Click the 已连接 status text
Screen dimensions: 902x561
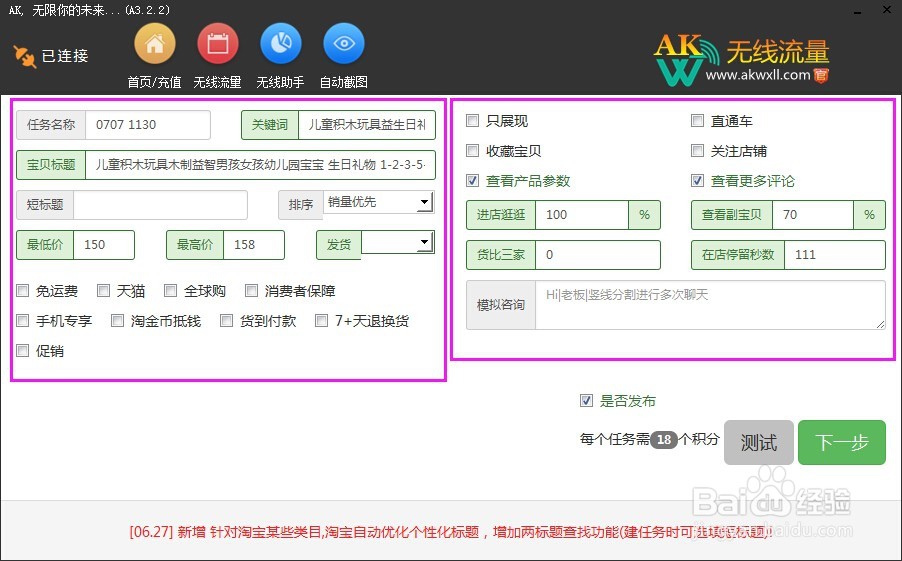pyautogui.click(x=65, y=56)
